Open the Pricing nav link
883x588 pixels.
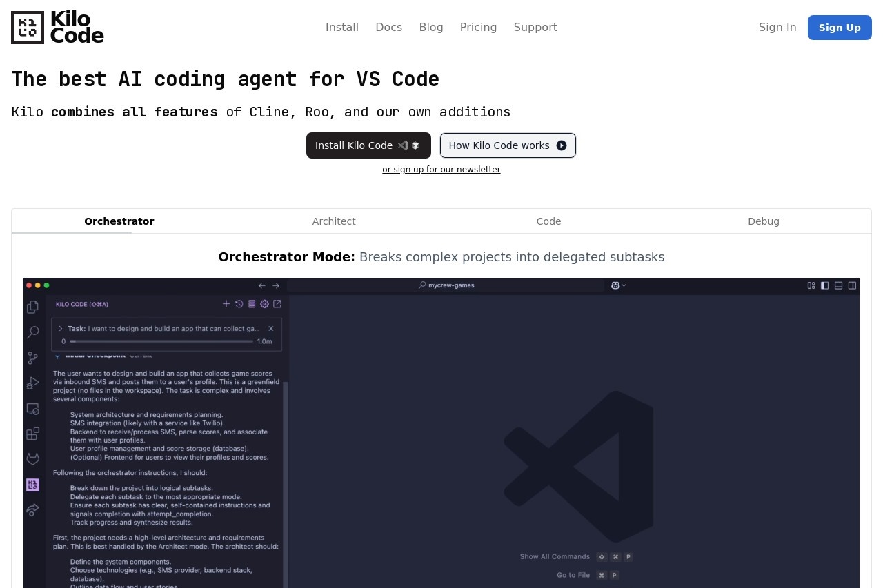coord(479,27)
